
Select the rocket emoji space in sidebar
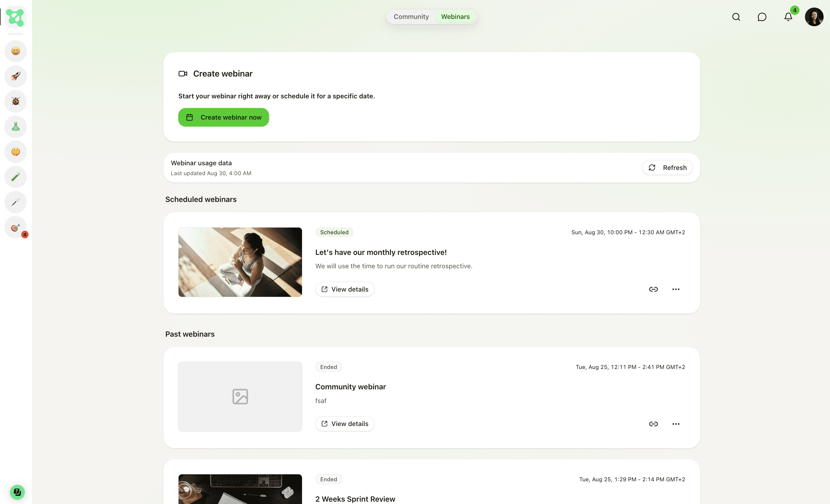point(15,76)
